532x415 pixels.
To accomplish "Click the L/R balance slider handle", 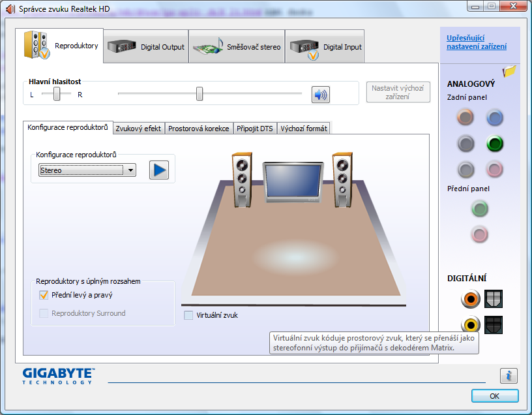I will [x=57, y=93].
